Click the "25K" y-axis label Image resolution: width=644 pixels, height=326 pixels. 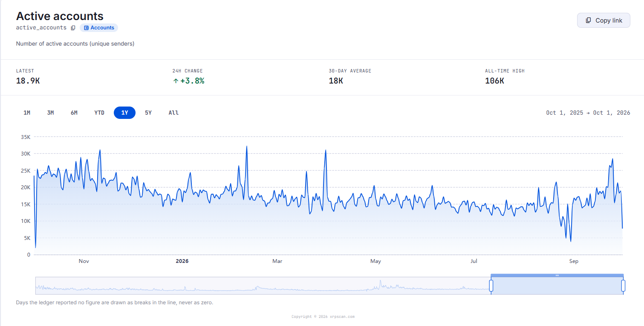coord(25,171)
